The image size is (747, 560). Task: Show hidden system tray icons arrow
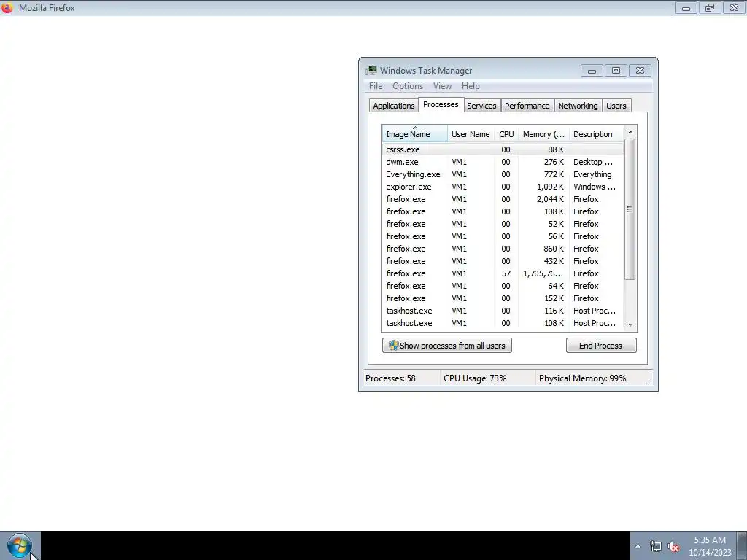coord(638,546)
